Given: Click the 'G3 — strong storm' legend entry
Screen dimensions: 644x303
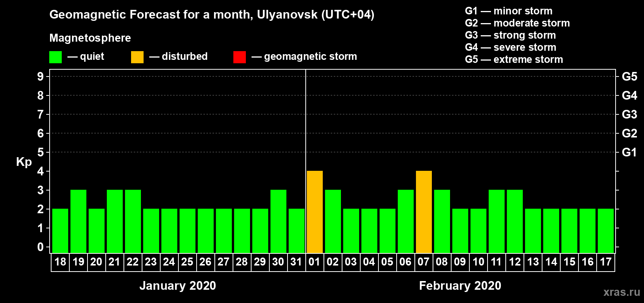Looking at the screenshot, I should pos(510,35).
